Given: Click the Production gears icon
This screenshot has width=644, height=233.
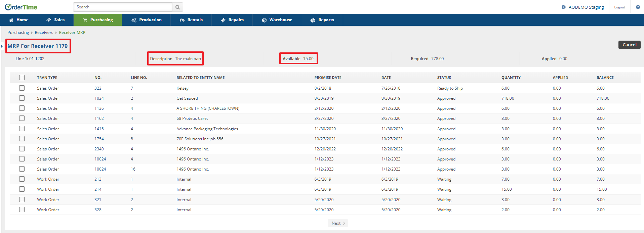Looking at the screenshot, I should click(134, 20).
